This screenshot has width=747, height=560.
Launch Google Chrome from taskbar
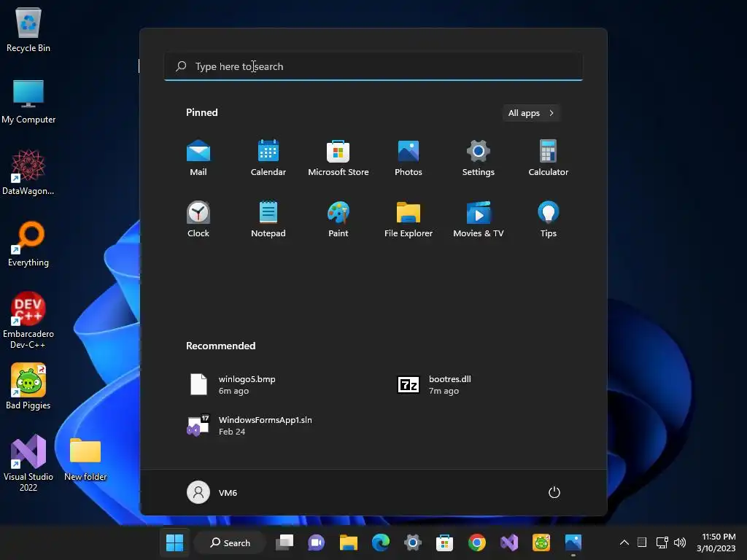(477, 542)
